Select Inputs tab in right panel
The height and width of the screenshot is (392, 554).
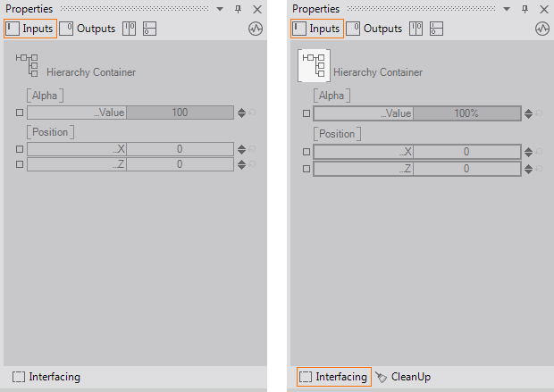pyautogui.click(x=317, y=29)
